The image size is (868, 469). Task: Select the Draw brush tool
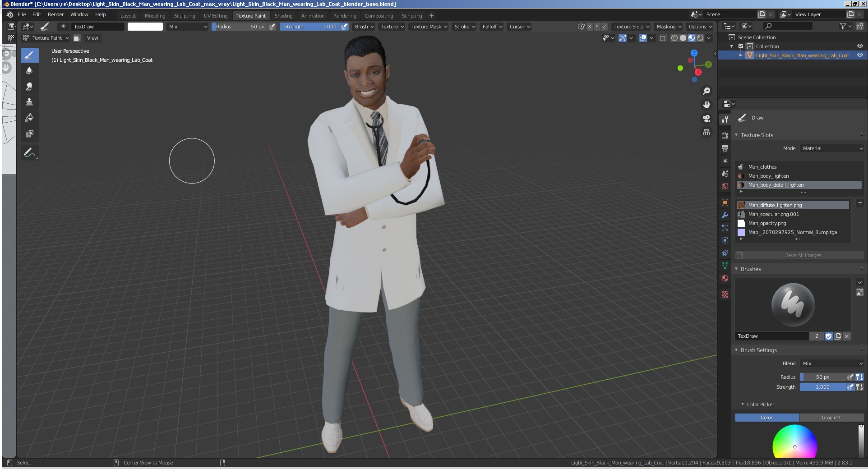coord(29,55)
